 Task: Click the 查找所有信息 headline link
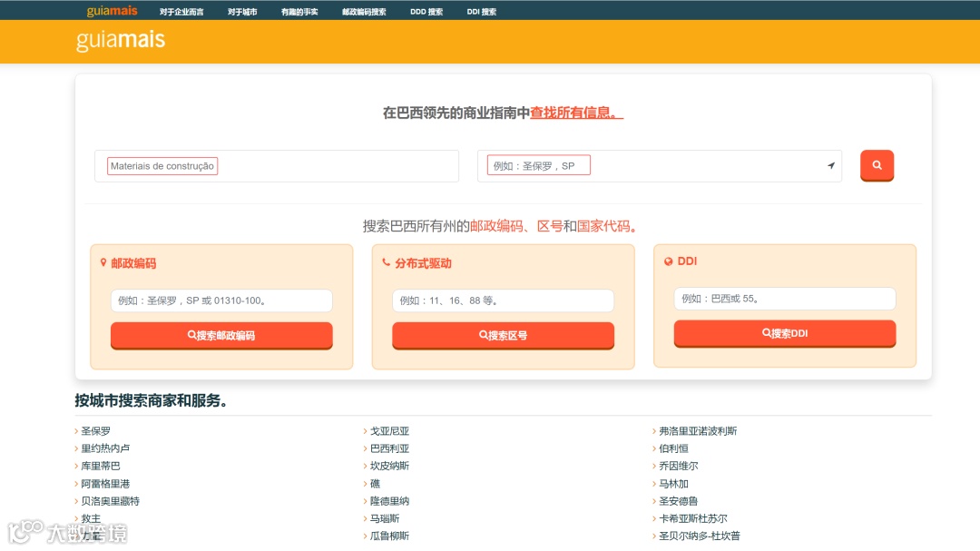click(576, 113)
